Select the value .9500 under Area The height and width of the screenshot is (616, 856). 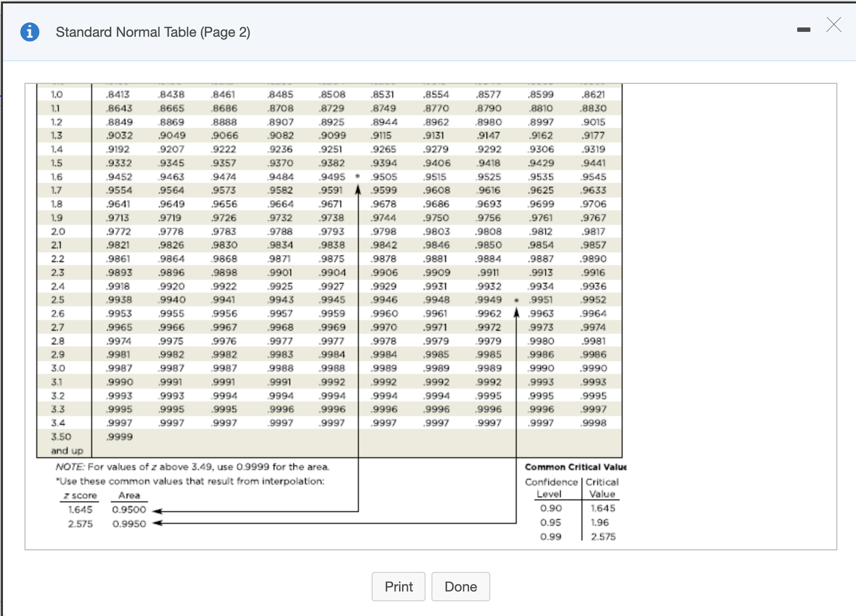(x=129, y=510)
